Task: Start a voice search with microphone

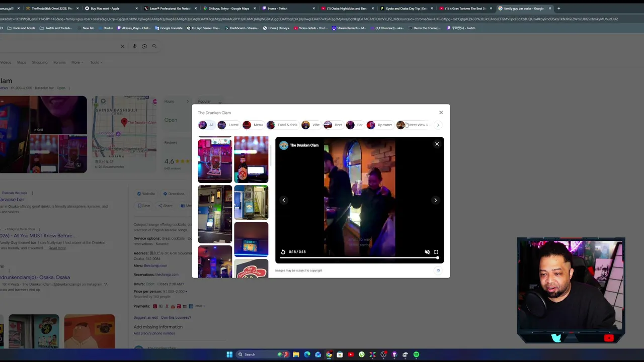Action: coord(134,46)
